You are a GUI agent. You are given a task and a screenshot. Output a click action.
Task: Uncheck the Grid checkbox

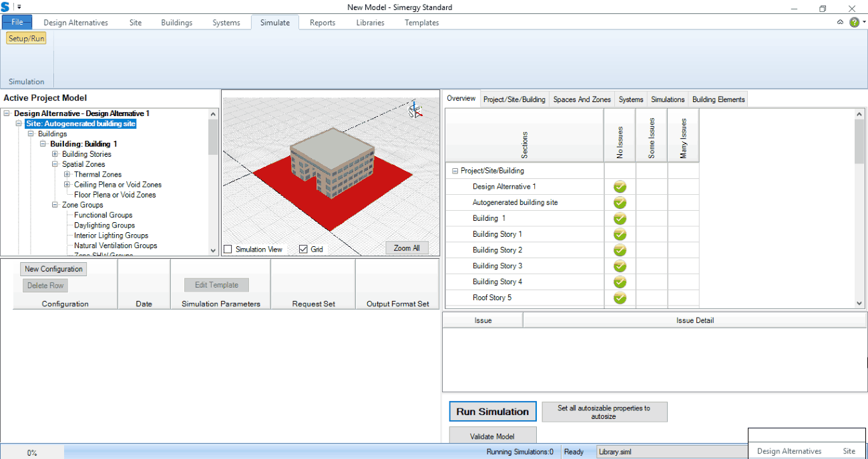pos(303,250)
